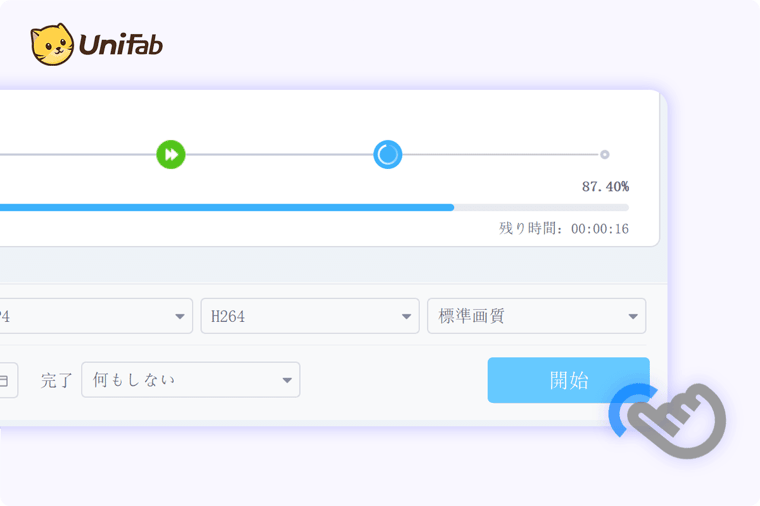This screenshot has height=506, width=760.
Task: Click the 87.40% progress percentage
Action: (605, 187)
